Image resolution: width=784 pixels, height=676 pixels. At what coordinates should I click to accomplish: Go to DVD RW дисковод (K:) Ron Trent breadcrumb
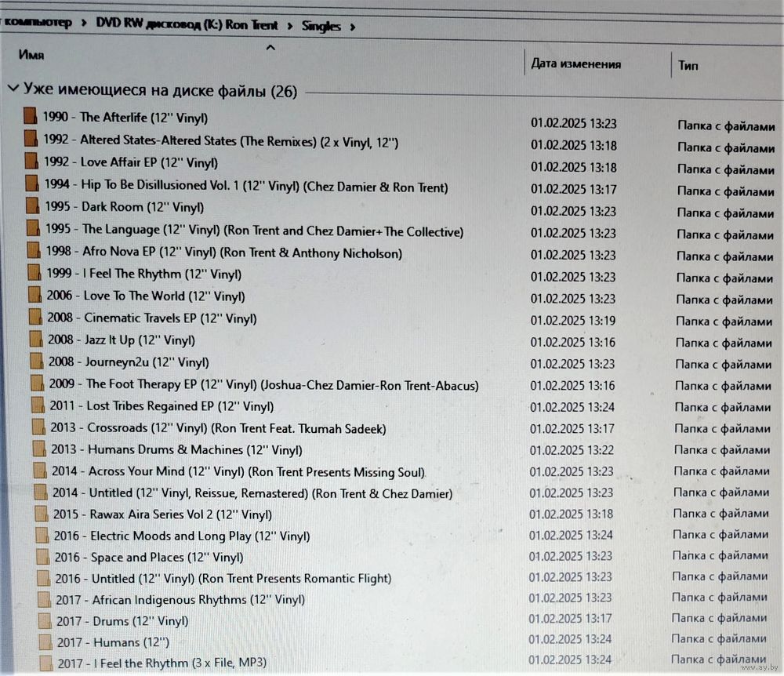pos(187,24)
